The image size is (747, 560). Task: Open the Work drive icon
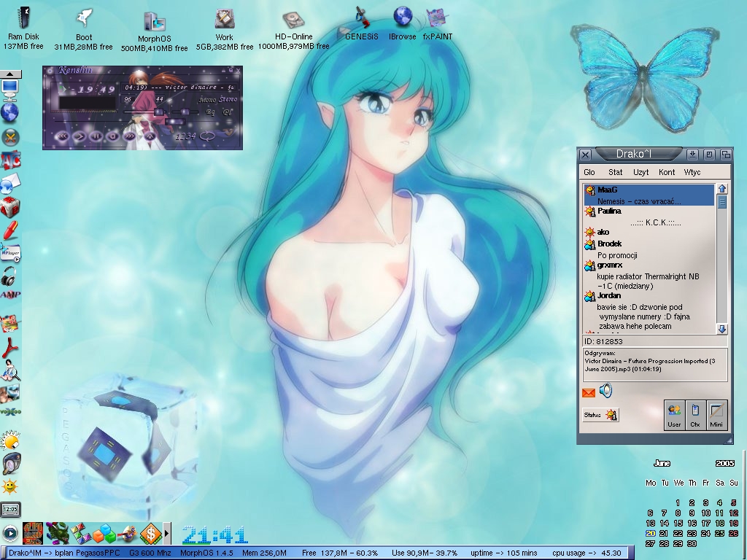point(224,20)
